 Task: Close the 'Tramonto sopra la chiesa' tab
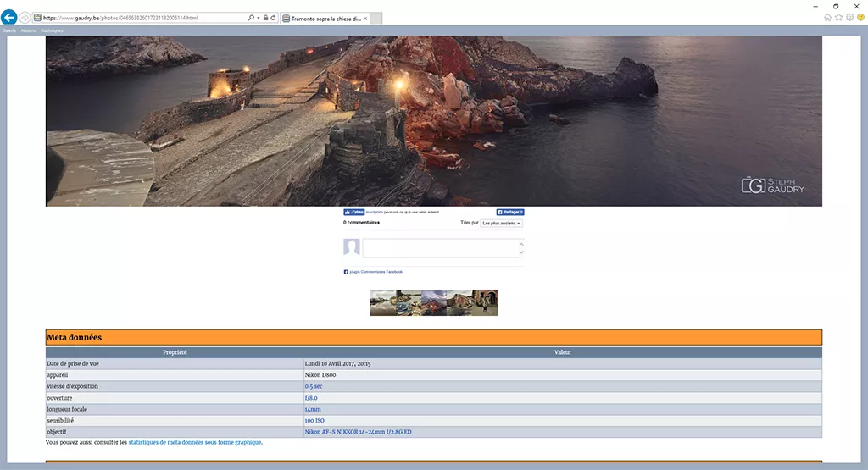coord(365,18)
